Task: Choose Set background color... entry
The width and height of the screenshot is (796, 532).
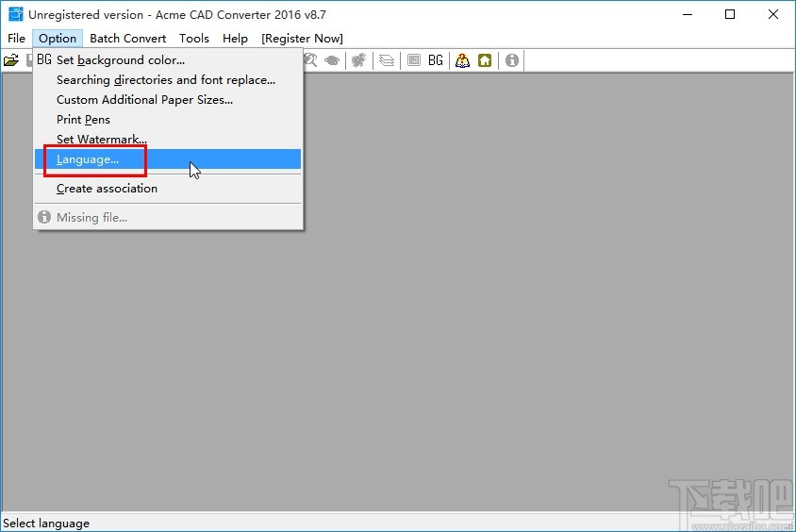Action: (x=168, y=60)
